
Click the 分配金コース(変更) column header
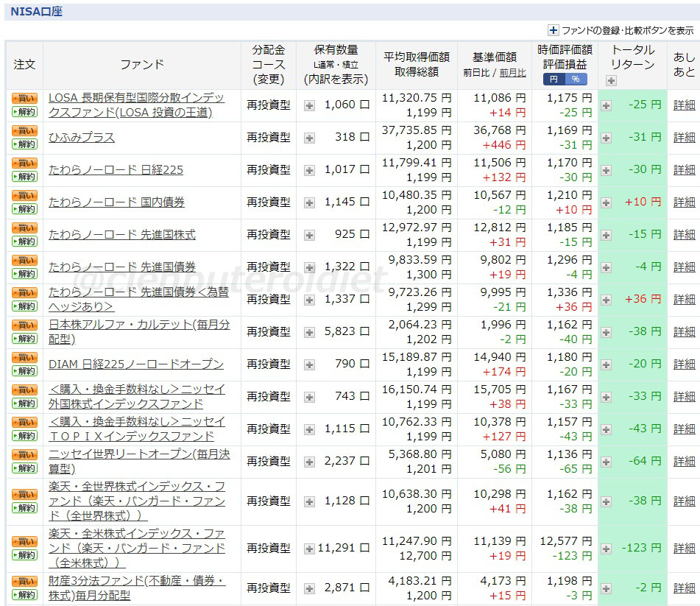269,65
